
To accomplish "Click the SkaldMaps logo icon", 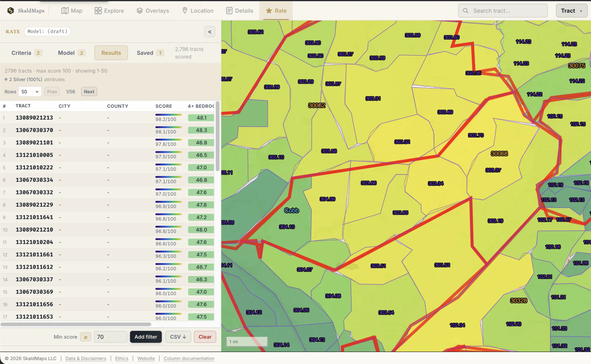I will tap(10, 11).
